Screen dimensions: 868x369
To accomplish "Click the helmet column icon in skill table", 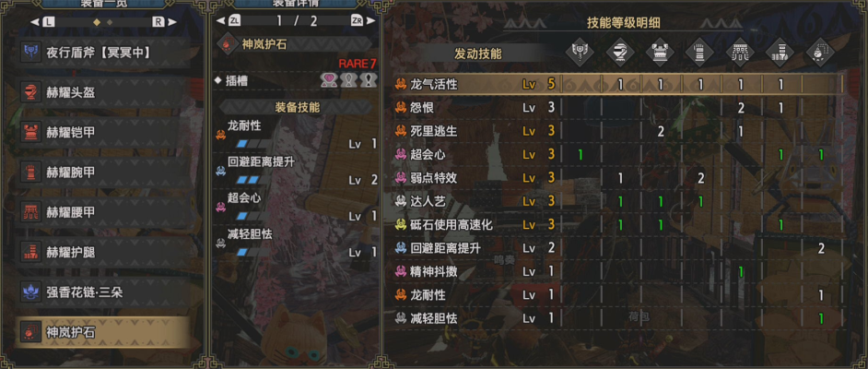I will (x=620, y=54).
